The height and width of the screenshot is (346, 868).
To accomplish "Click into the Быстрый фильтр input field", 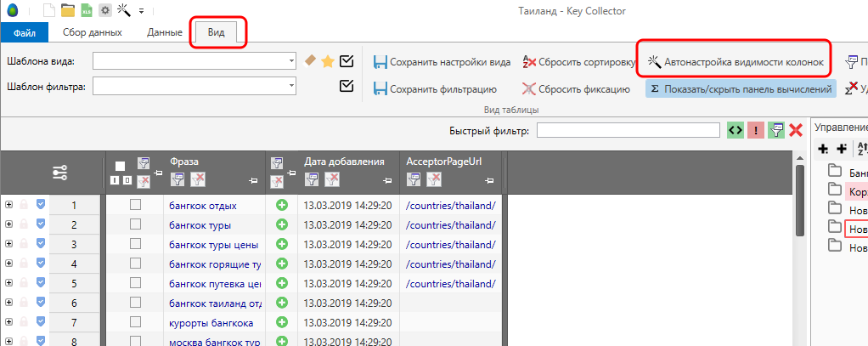I will pos(628,130).
